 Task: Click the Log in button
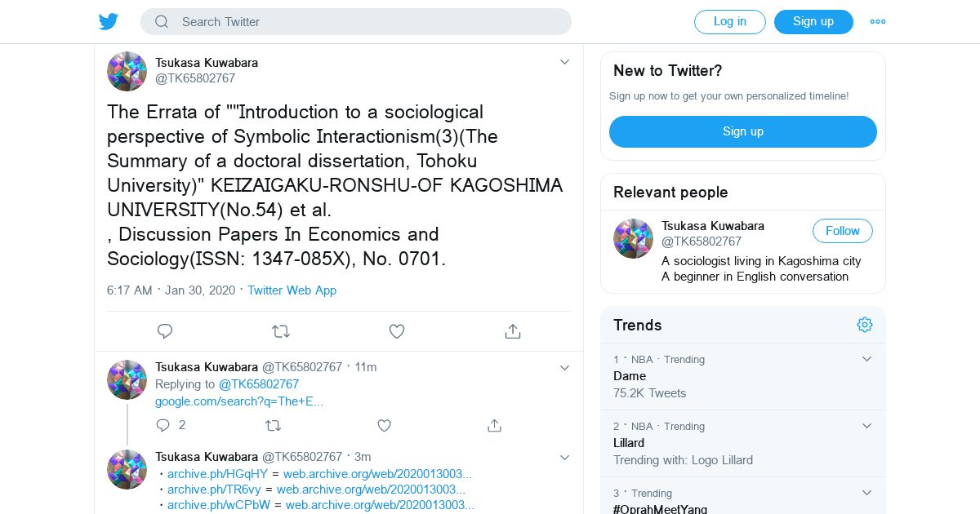[x=729, y=22]
